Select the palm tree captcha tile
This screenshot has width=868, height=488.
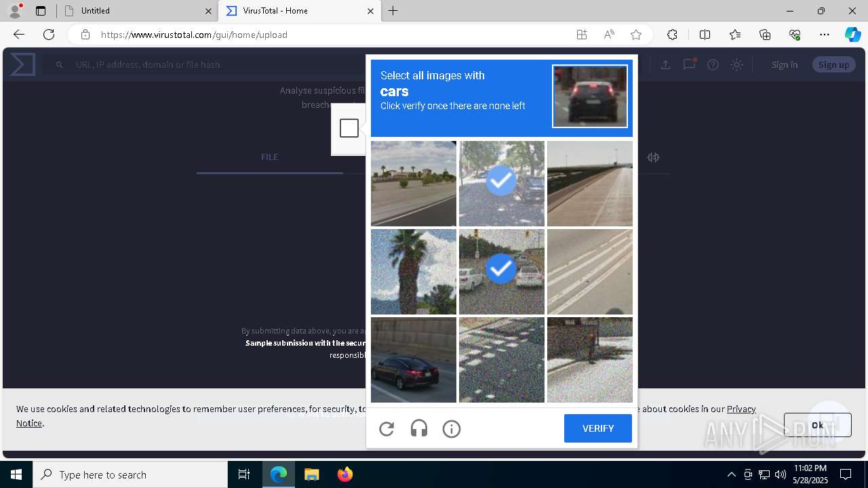coord(414,272)
